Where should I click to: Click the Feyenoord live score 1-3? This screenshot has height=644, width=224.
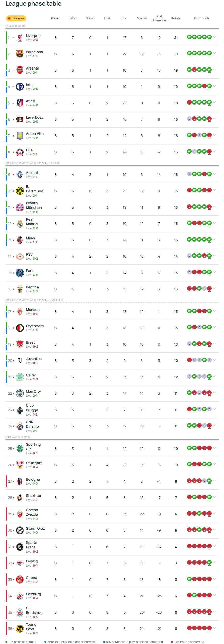point(35,330)
